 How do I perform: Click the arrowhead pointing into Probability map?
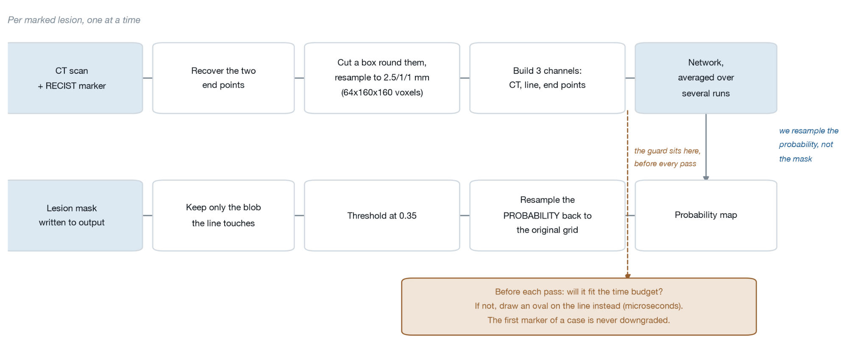[706, 178]
